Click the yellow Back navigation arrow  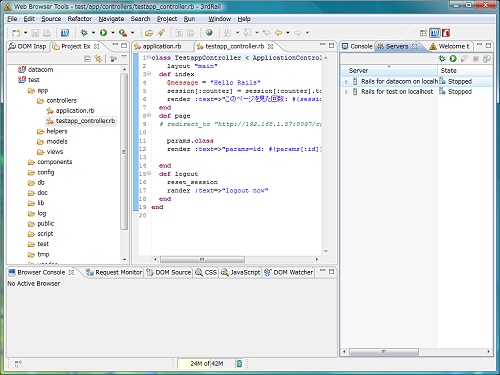pyautogui.click(x=279, y=33)
